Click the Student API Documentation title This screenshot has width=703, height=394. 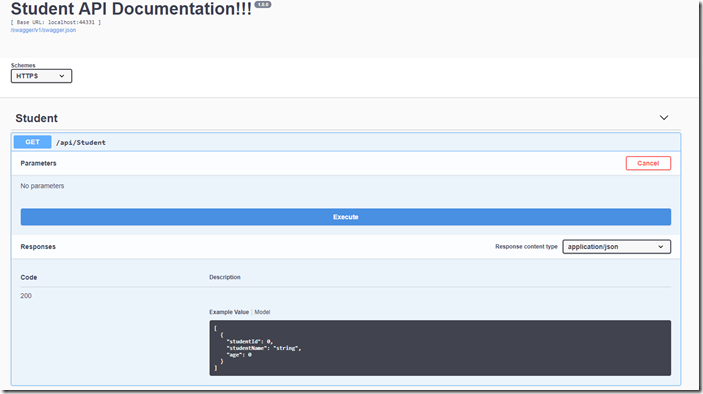click(x=131, y=9)
